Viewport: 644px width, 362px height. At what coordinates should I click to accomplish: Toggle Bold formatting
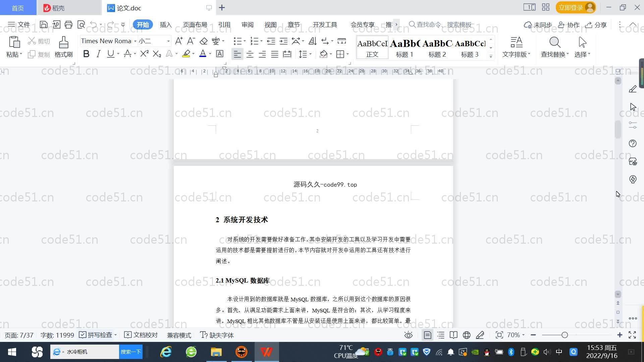point(86,54)
